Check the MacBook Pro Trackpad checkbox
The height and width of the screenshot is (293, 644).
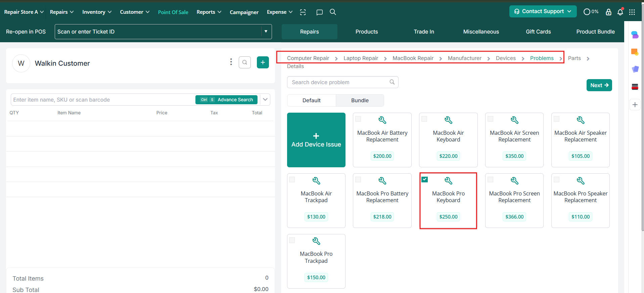[292, 240]
